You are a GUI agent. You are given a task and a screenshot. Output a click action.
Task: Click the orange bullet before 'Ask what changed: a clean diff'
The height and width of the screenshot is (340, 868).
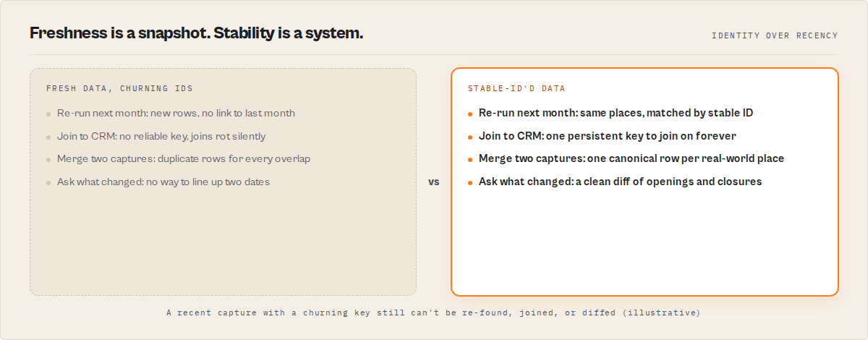point(470,183)
